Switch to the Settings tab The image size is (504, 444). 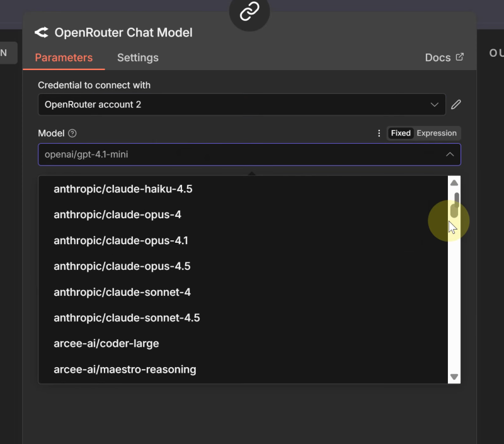(137, 57)
